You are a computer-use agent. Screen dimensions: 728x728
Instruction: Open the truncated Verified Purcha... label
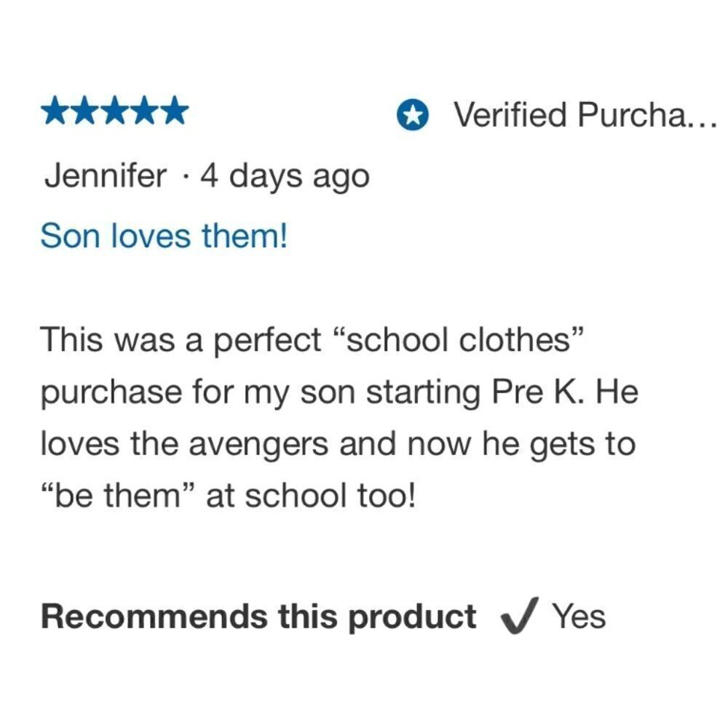[585, 115]
